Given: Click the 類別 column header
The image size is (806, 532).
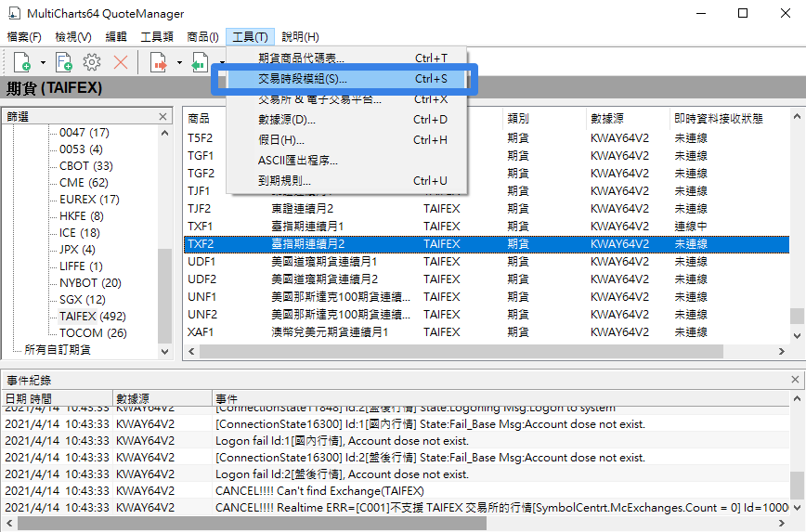Looking at the screenshot, I should click(x=544, y=119).
